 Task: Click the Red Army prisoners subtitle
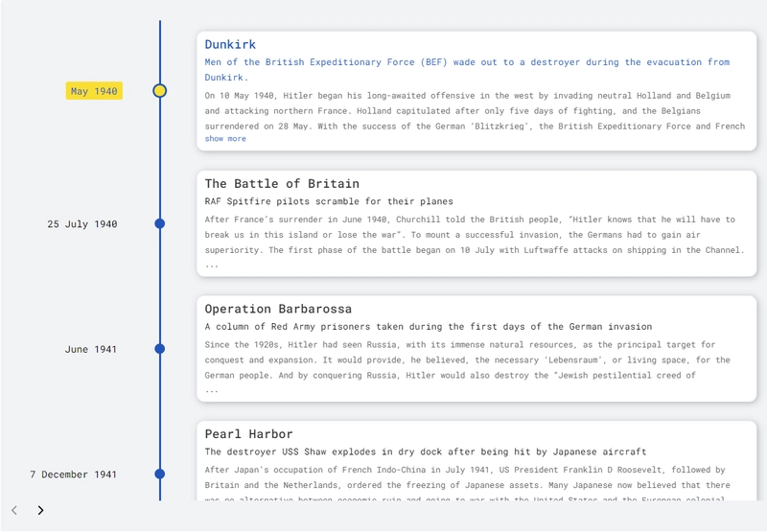tap(428, 327)
